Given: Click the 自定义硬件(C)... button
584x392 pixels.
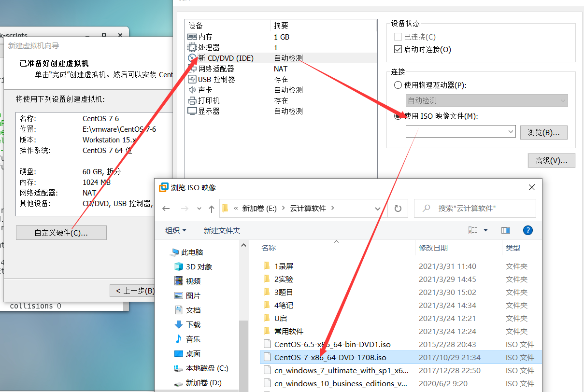Looking at the screenshot, I should click(x=61, y=233).
